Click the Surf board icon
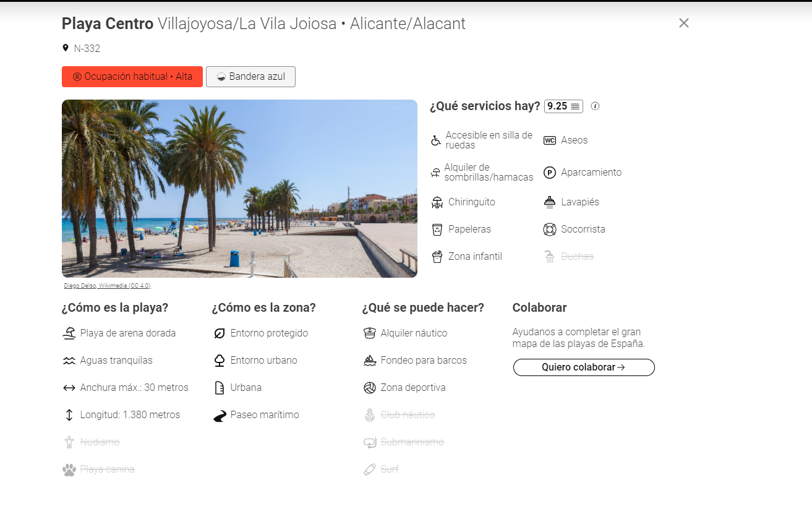The image size is (812, 527). pos(370,469)
